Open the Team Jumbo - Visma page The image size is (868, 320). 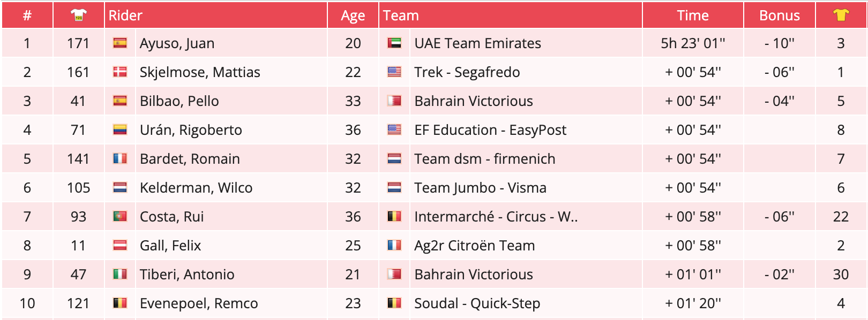tap(480, 188)
